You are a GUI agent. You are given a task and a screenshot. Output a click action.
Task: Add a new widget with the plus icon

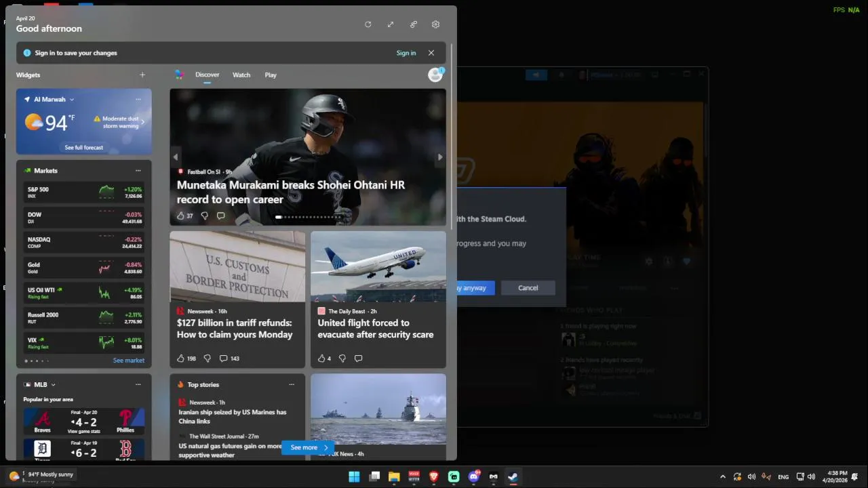click(x=142, y=75)
